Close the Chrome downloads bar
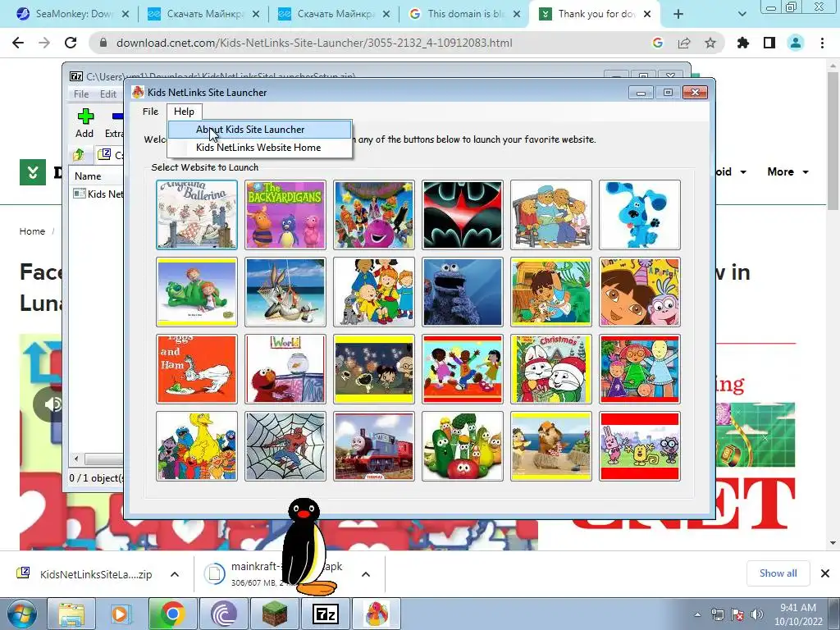 (x=825, y=573)
